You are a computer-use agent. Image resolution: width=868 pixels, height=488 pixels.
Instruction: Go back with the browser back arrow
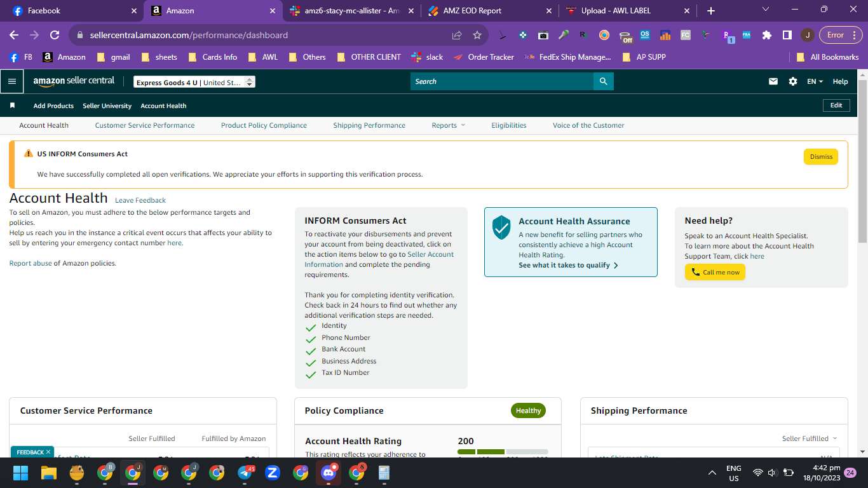coord(14,35)
